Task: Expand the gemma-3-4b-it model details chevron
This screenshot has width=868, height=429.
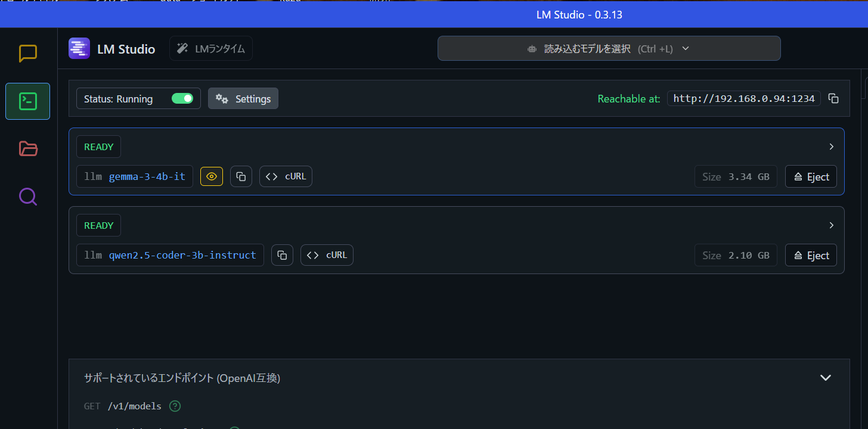Action: pyautogui.click(x=832, y=147)
